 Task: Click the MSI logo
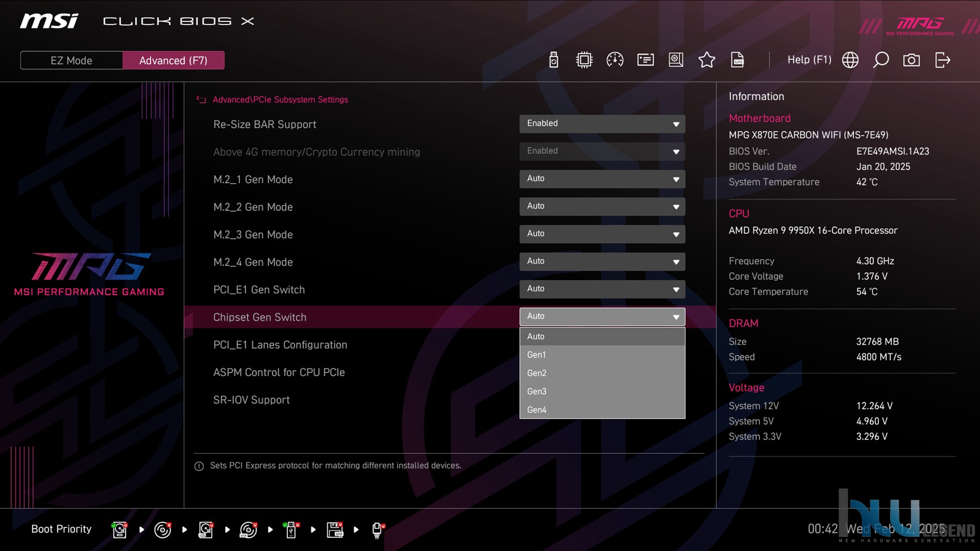pyautogui.click(x=49, y=21)
